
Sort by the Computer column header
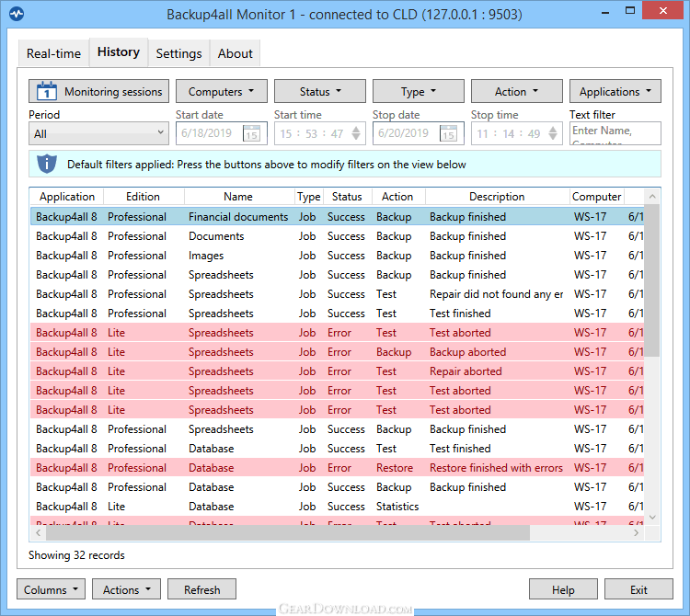pyautogui.click(x=597, y=197)
